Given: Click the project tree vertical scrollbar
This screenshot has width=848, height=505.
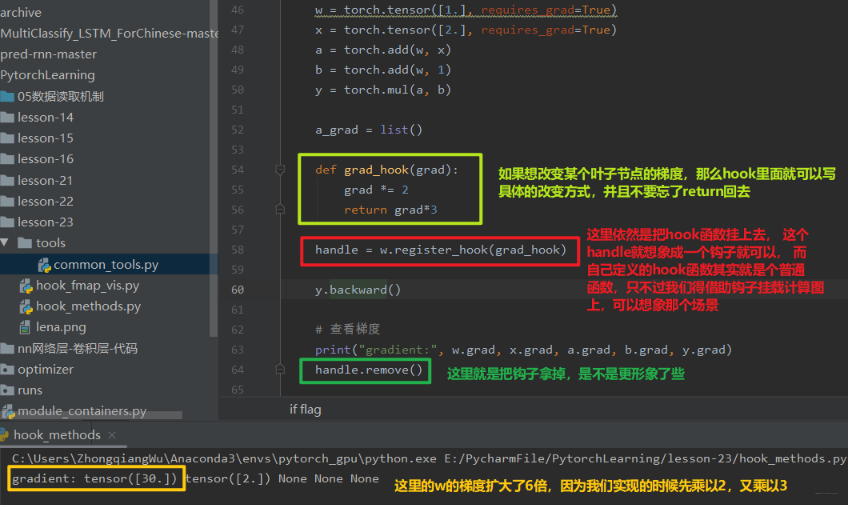Looking at the screenshot, I should click(214, 169).
